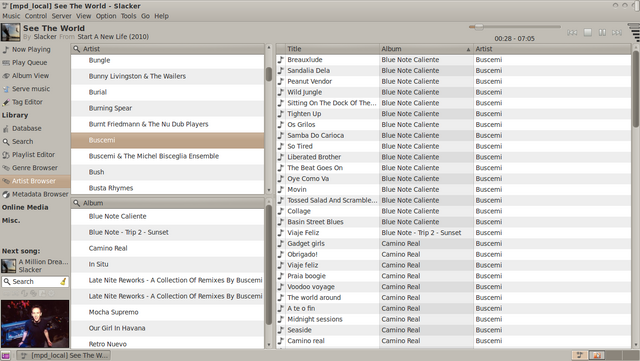
Task: Click the current song album cover
Action: pyautogui.click(x=11, y=32)
